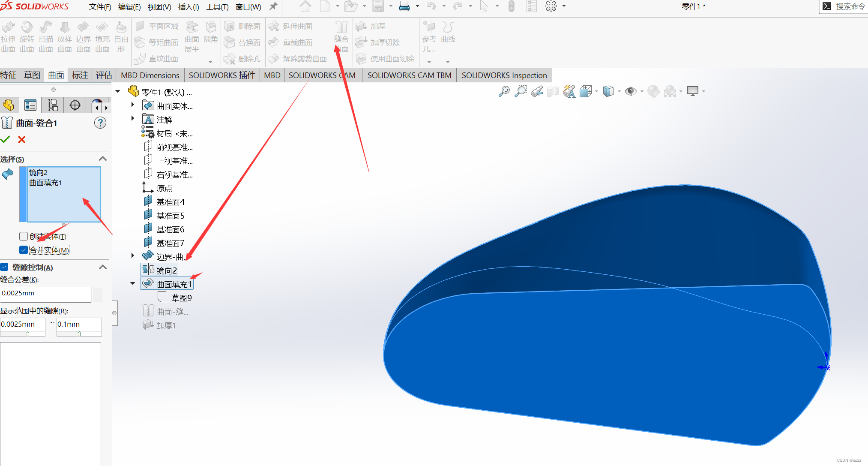The image size is (868, 466).
Task: Click the Zoom to Fit magnifier icon
Action: point(504,91)
